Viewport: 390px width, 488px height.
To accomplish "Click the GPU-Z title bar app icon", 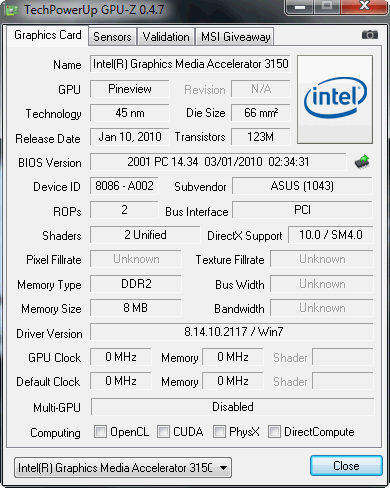I will pyautogui.click(x=11, y=10).
